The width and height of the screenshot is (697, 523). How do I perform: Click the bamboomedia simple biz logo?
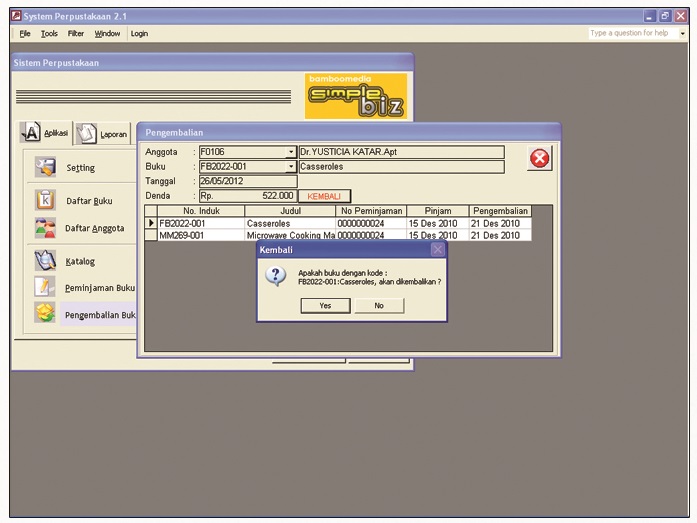click(x=356, y=96)
